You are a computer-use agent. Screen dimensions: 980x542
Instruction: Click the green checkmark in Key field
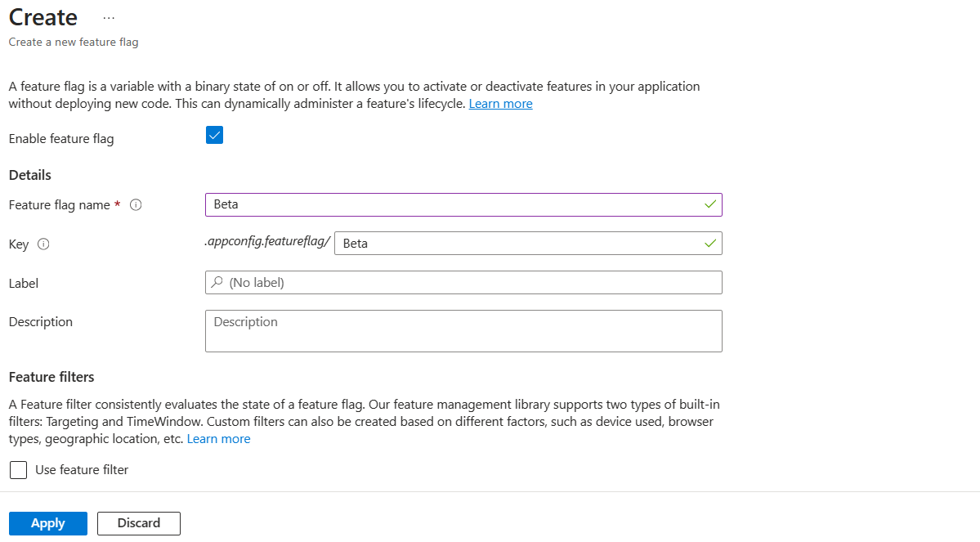710,243
